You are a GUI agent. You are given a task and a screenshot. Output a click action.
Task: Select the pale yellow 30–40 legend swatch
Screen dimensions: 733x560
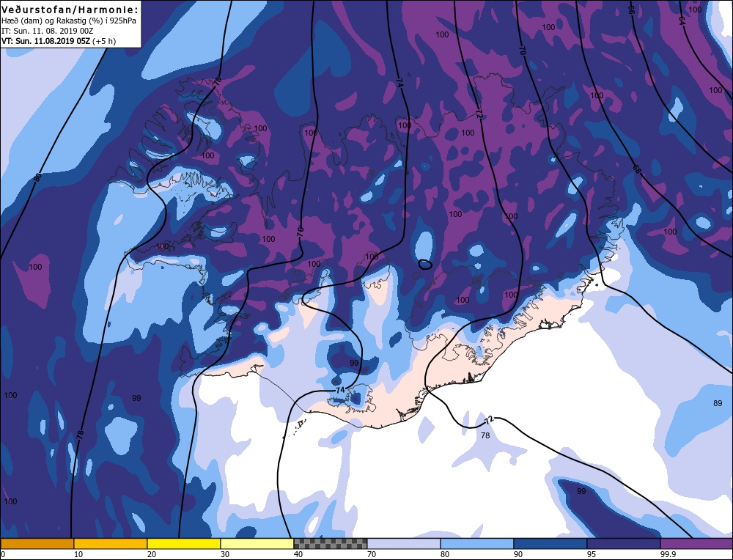coord(257,544)
